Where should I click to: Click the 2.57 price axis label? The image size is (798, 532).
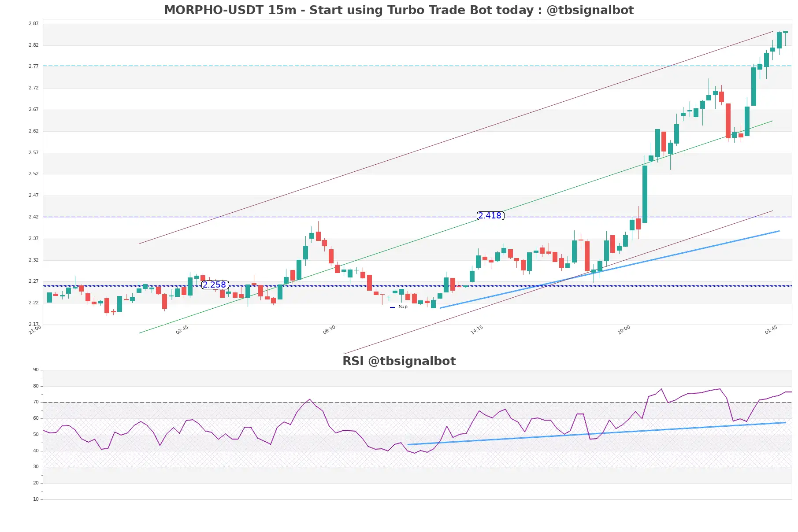point(33,152)
